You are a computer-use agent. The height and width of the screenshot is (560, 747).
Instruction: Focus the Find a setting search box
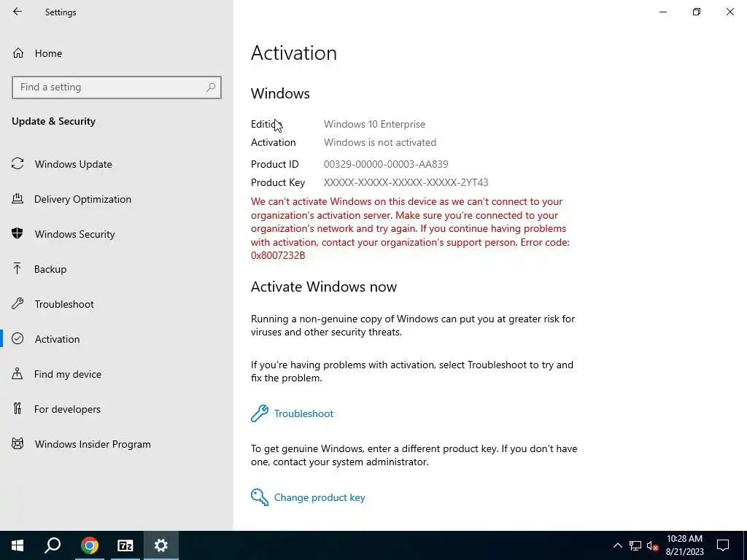(x=116, y=87)
